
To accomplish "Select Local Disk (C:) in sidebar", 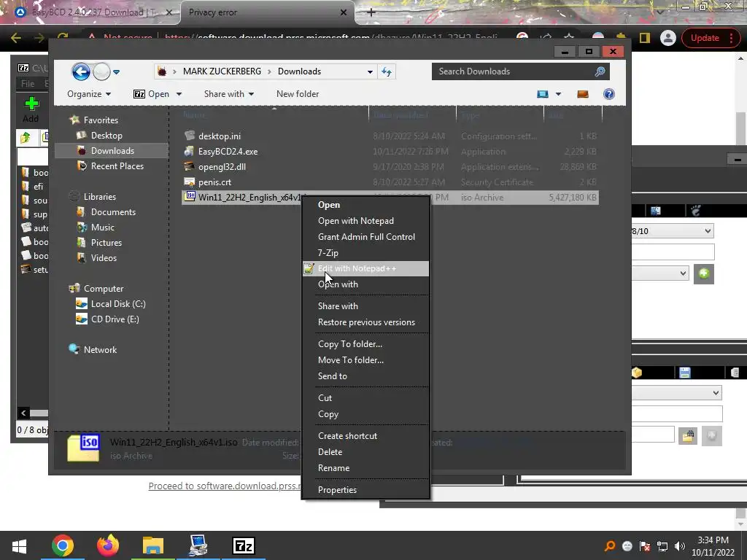I will (x=117, y=304).
